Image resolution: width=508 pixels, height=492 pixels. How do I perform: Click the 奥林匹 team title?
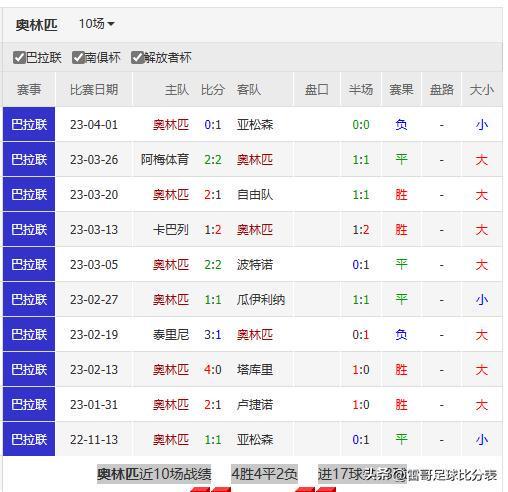click(x=37, y=25)
